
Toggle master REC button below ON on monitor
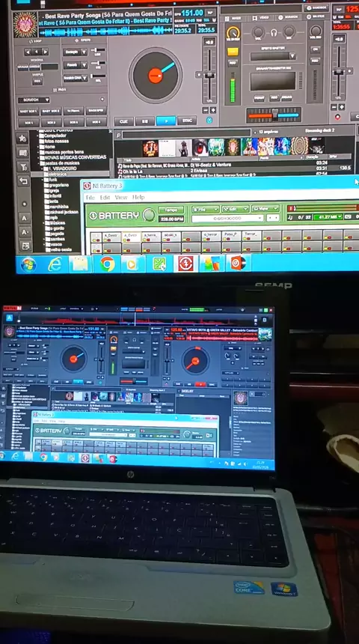point(315,61)
